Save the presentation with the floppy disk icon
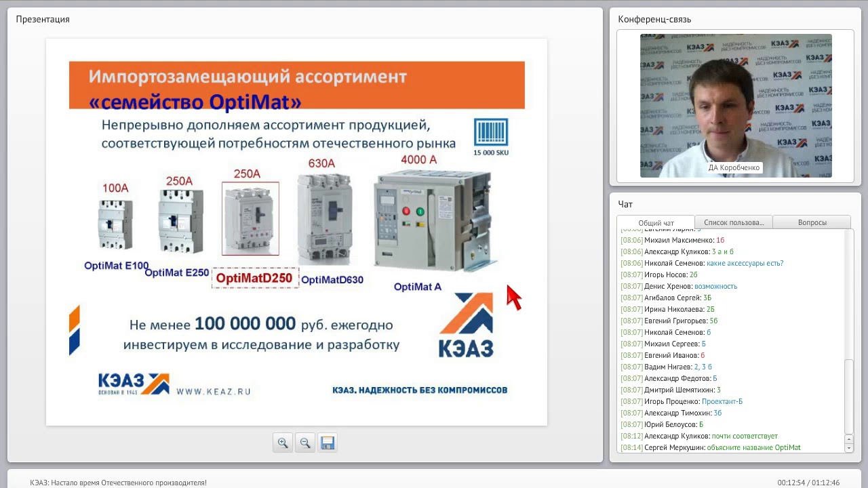This screenshot has width=868, height=488. [x=328, y=443]
